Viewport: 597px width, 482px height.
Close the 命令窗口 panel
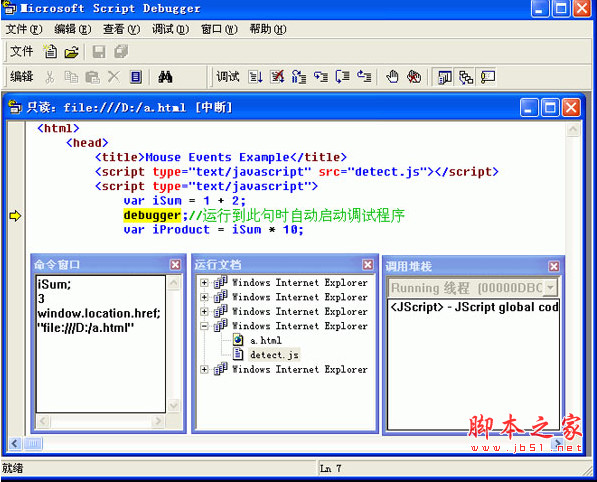point(175,265)
